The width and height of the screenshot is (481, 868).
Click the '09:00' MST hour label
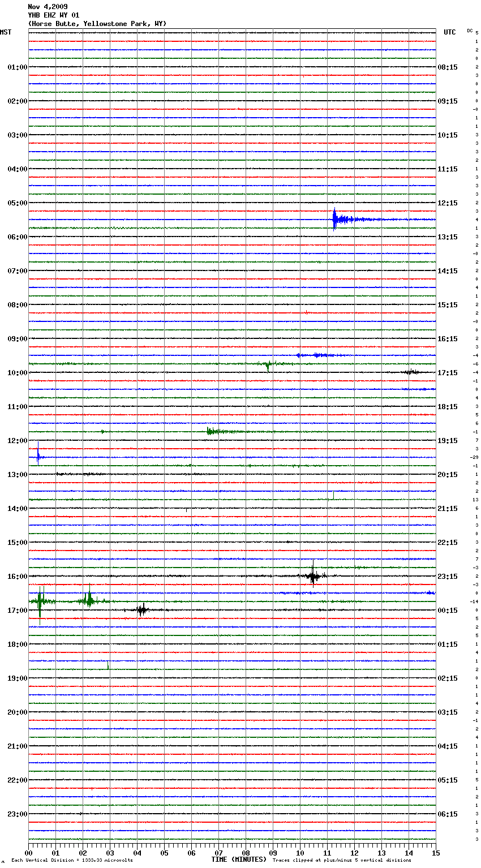click(x=17, y=339)
